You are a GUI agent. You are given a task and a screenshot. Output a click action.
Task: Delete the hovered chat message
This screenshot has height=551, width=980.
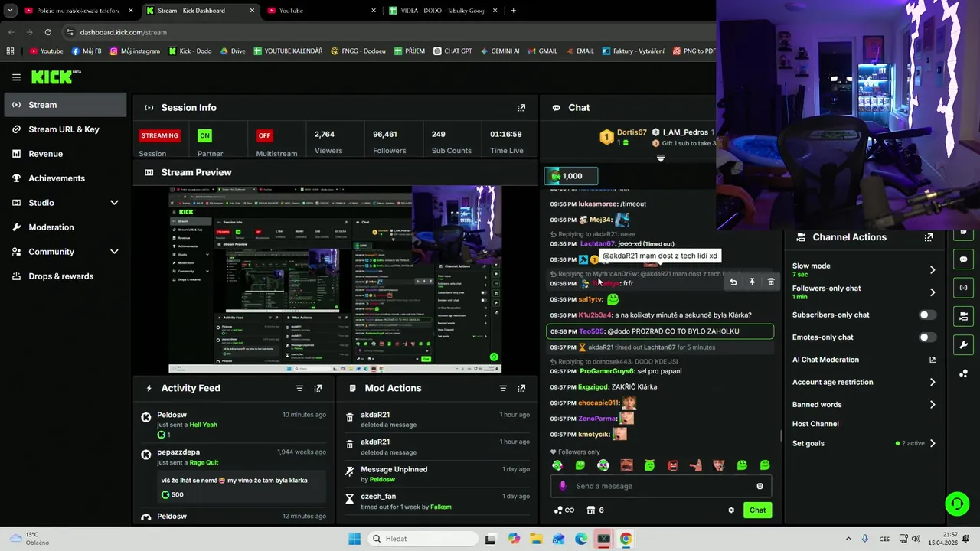tap(771, 282)
